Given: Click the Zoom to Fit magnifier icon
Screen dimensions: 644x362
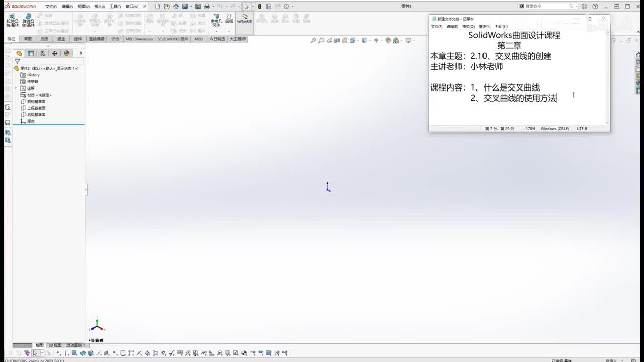Looking at the screenshot, I should pos(313,40).
